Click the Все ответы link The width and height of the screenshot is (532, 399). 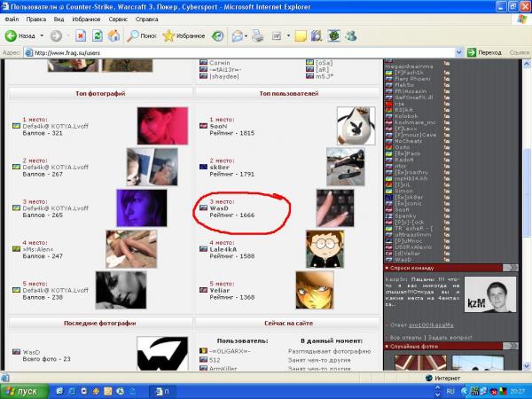point(405,338)
